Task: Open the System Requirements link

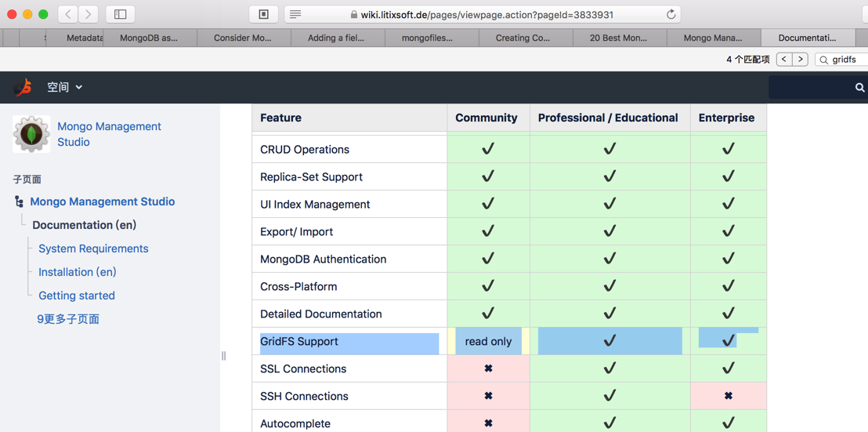Action: point(93,249)
